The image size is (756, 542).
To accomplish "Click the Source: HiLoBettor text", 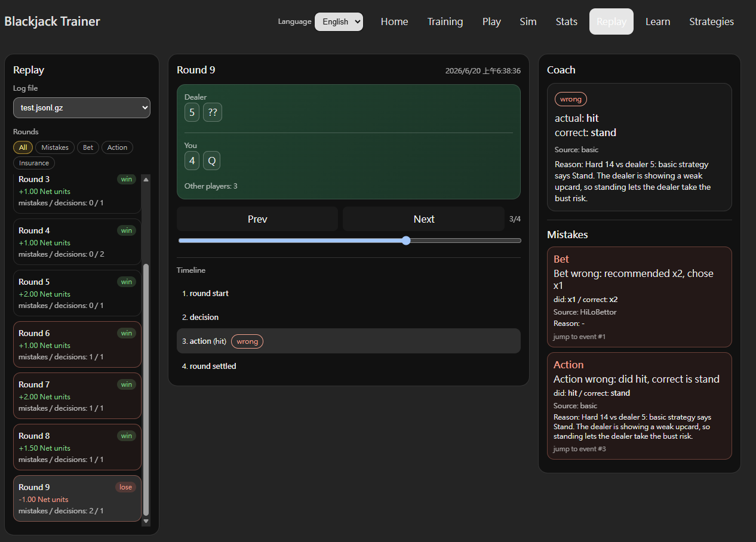I will [x=585, y=312].
